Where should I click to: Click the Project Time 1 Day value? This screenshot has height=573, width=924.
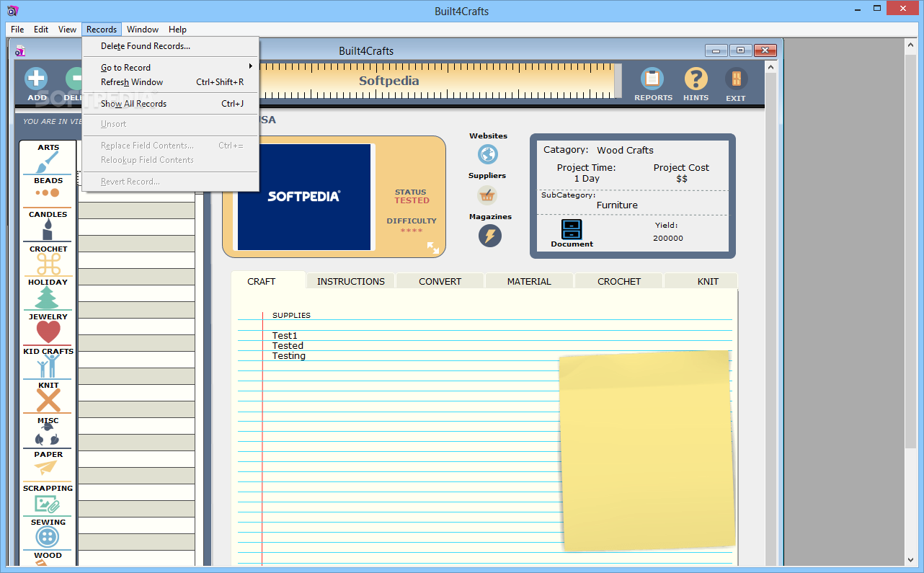click(x=587, y=178)
